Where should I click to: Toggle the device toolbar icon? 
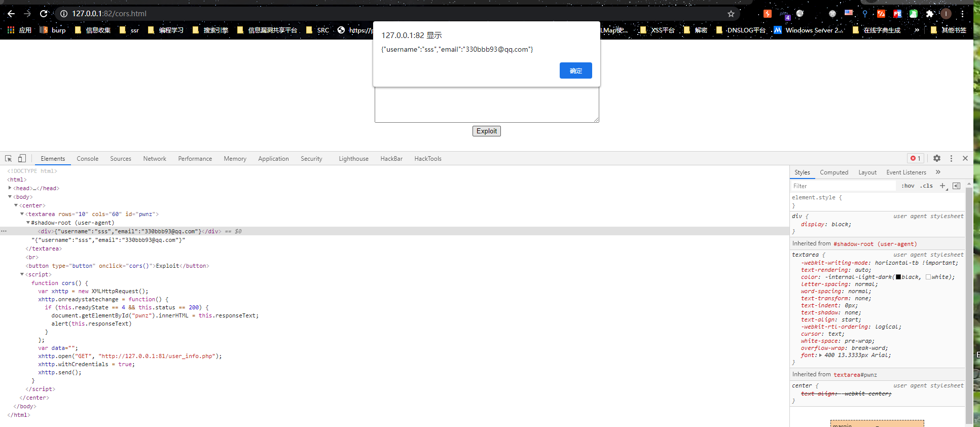click(x=22, y=158)
